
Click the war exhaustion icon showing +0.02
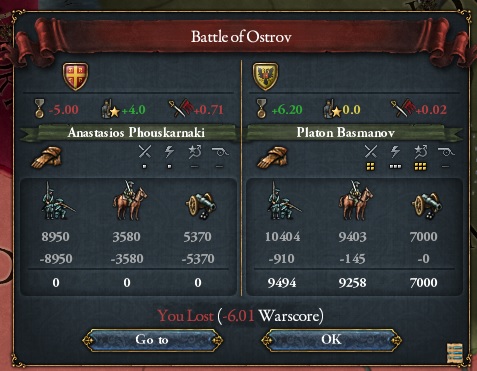tap(403, 109)
